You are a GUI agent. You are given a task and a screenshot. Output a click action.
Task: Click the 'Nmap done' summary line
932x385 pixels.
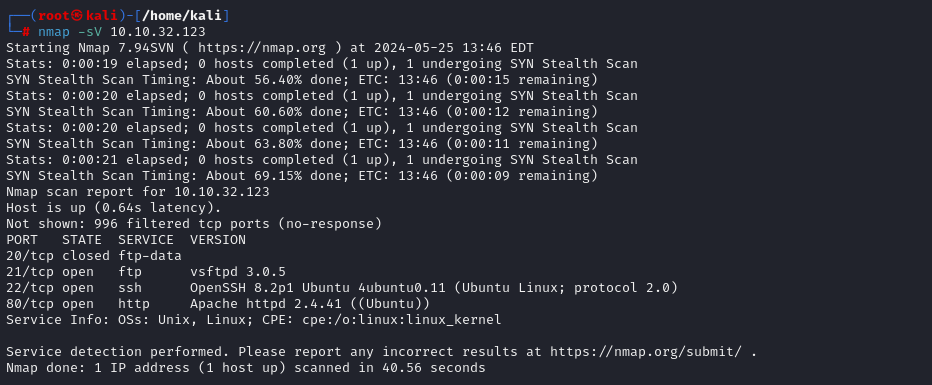pos(245,368)
